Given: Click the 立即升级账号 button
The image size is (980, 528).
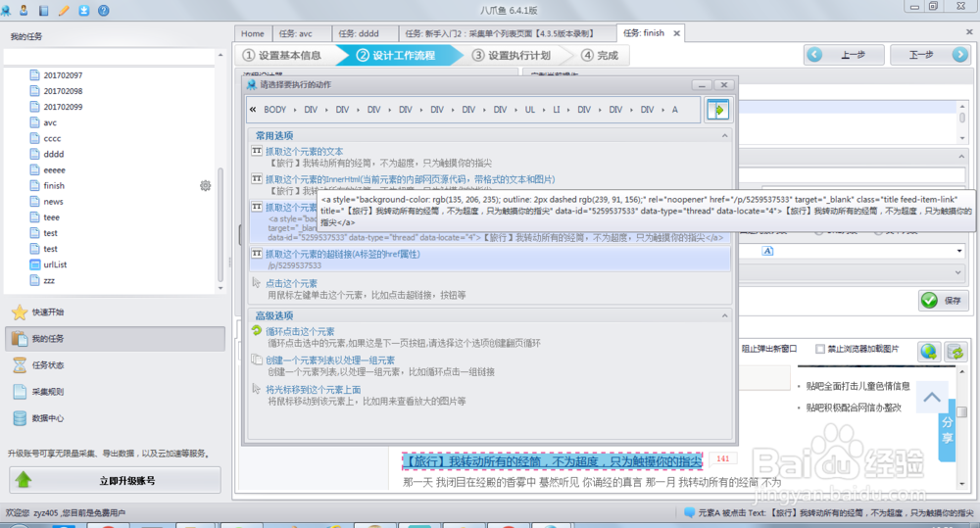Looking at the screenshot, I should tap(115, 480).
